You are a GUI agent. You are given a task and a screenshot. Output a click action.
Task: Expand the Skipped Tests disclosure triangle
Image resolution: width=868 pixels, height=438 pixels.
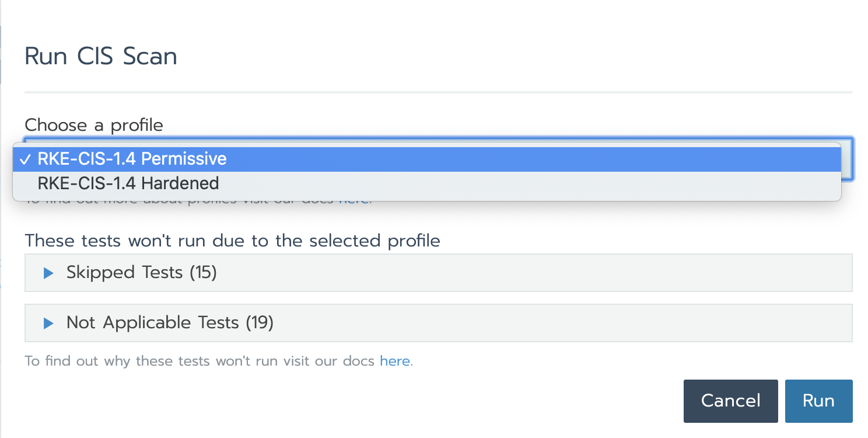(x=48, y=273)
